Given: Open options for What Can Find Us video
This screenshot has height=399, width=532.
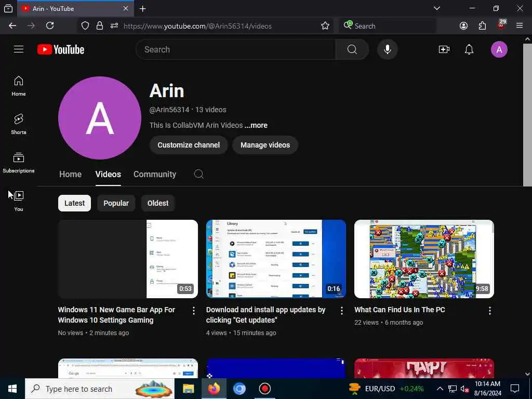Looking at the screenshot, I should 489,311.
